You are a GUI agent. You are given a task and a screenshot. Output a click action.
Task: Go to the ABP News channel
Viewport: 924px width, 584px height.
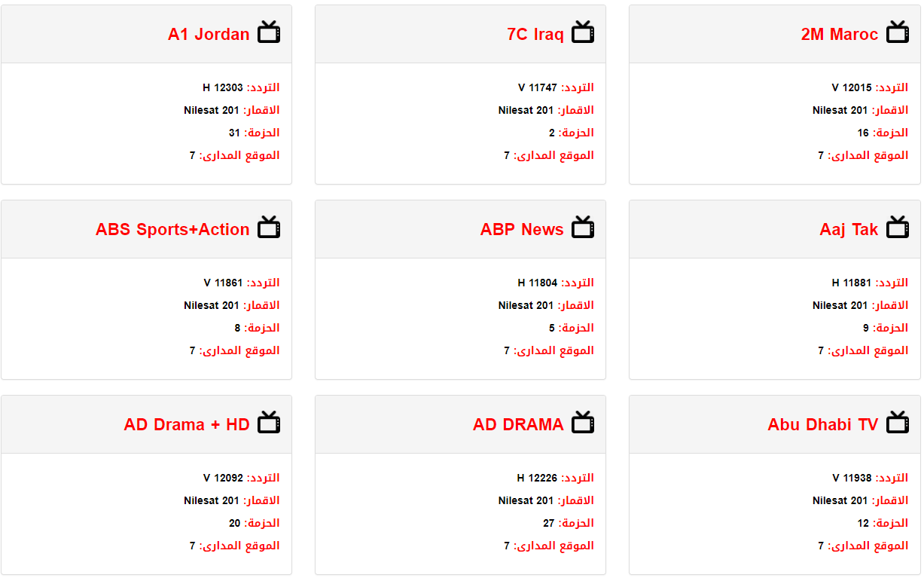[522, 230]
